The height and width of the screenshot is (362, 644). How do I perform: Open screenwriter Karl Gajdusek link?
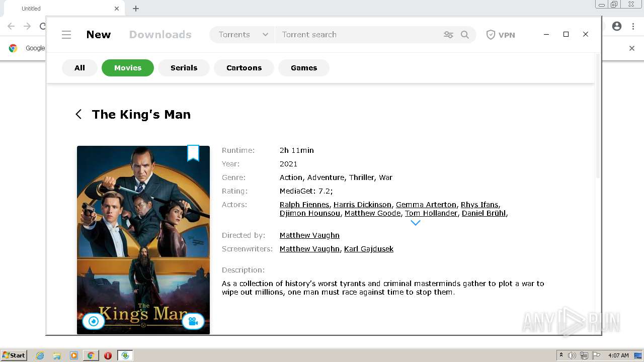[x=369, y=249]
